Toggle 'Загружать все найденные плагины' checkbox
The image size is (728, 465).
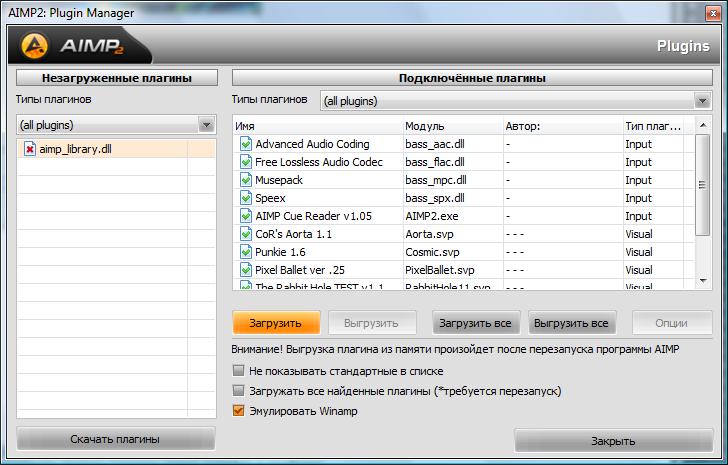coord(238,391)
